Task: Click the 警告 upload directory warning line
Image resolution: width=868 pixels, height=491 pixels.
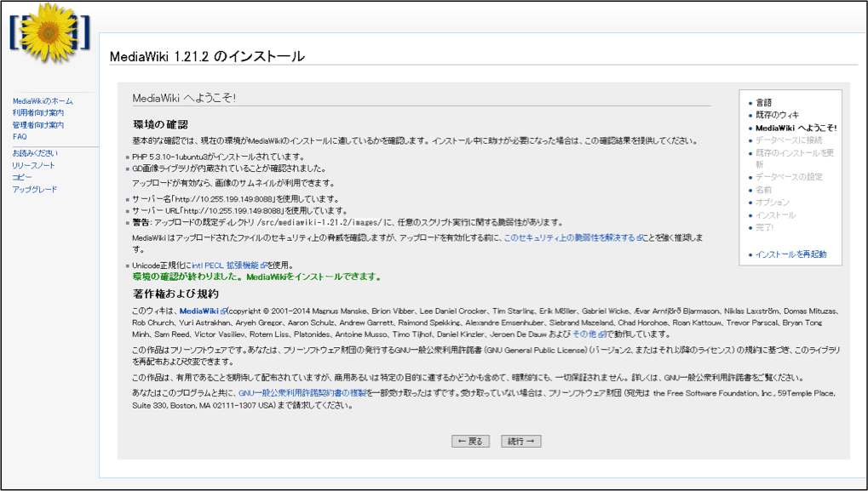Action: pos(348,223)
